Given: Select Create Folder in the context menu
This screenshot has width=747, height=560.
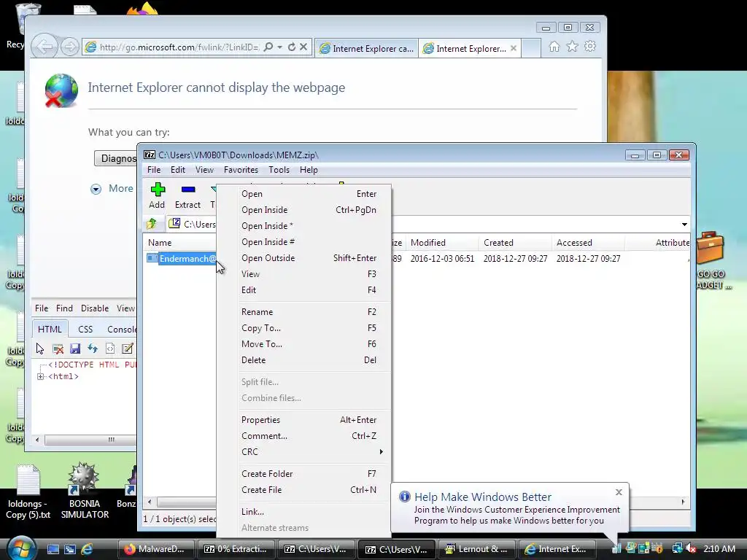Looking at the screenshot, I should point(303,474).
